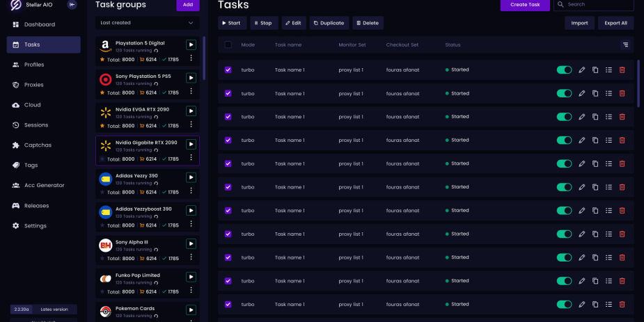Image resolution: width=644 pixels, height=322 pixels.
Task: Check the select-all checkbox in the table header
Action: click(x=228, y=45)
